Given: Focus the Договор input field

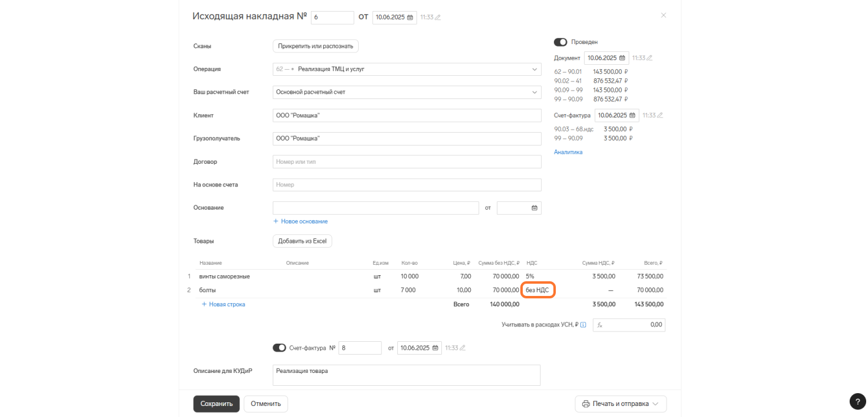Looking at the screenshot, I should [406, 162].
